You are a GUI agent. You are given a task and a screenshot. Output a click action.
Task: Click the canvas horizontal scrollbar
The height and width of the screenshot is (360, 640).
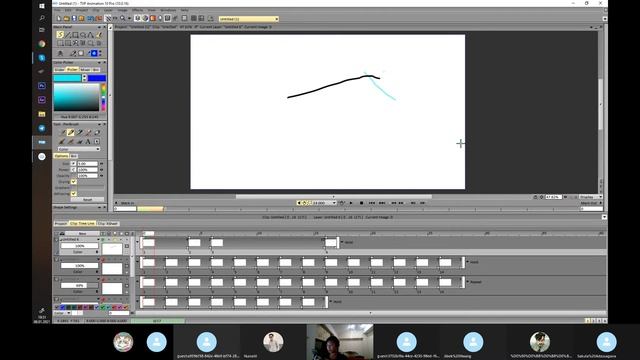pyautogui.click(x=333, y=196)
